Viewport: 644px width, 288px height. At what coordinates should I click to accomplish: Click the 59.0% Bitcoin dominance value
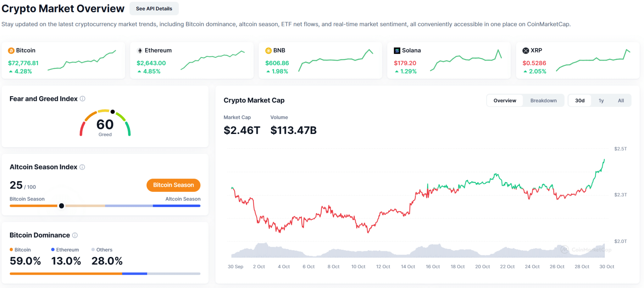[25, 261]
